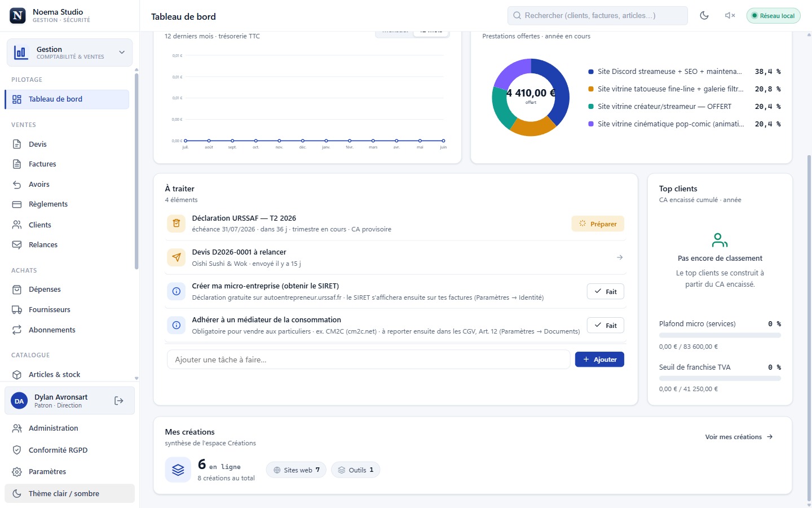This screenshot has width=812, height=508.
Task: Open the Clients section icon
Action: (x=17, y=225)
